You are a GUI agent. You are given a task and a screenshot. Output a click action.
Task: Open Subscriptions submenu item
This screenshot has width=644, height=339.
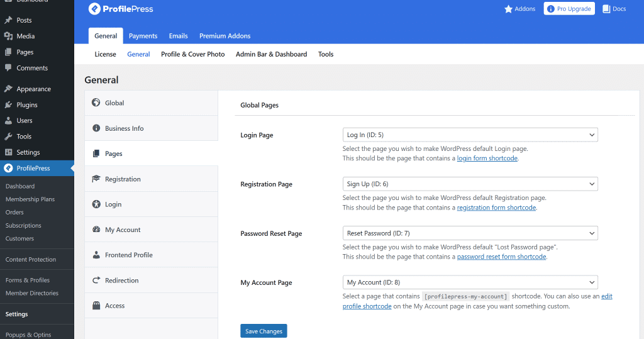23,226
